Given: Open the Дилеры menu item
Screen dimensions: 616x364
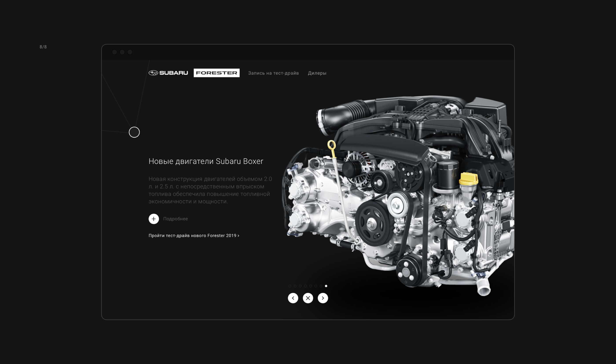Looking at the screenshot, I should point(317,73).
